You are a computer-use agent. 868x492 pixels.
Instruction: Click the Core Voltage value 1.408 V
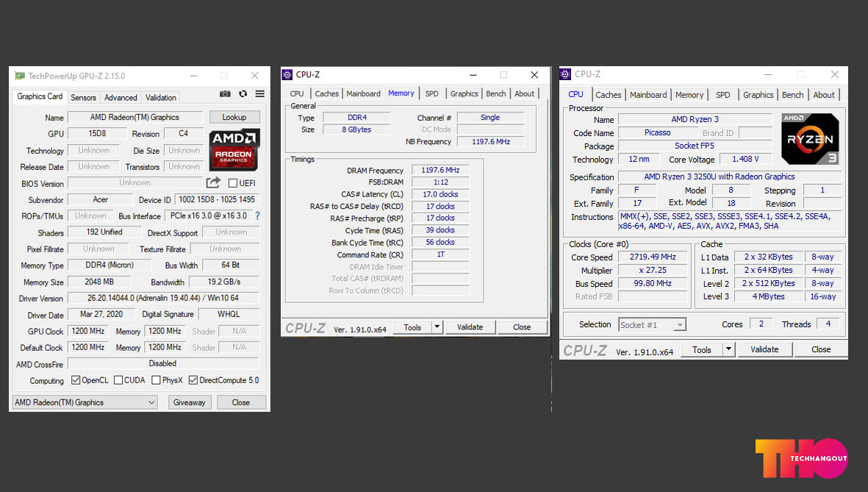click(x=745, y=159)
